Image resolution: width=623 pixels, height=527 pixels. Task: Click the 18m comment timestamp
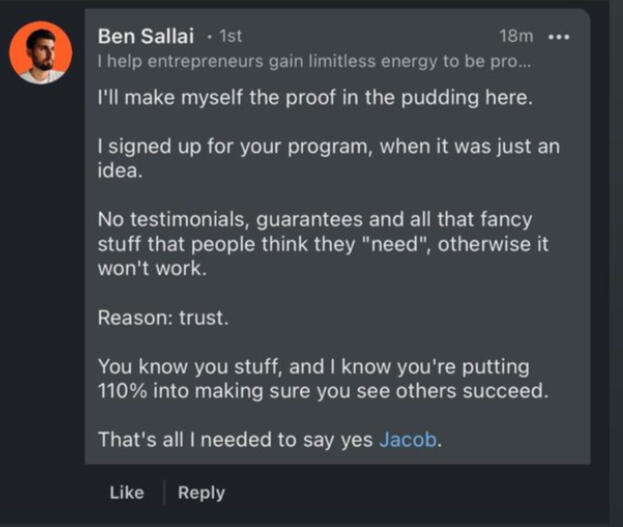[x=516, y=37]
